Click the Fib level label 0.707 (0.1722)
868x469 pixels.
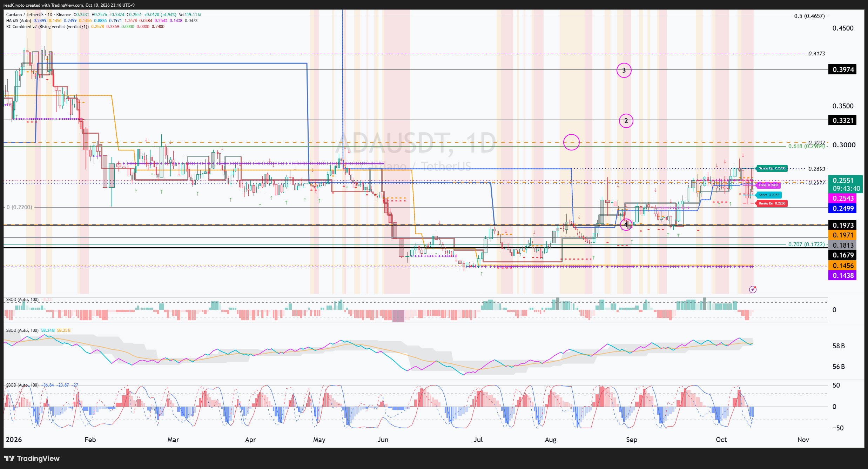pyautogui.click(x=806, y=244)
